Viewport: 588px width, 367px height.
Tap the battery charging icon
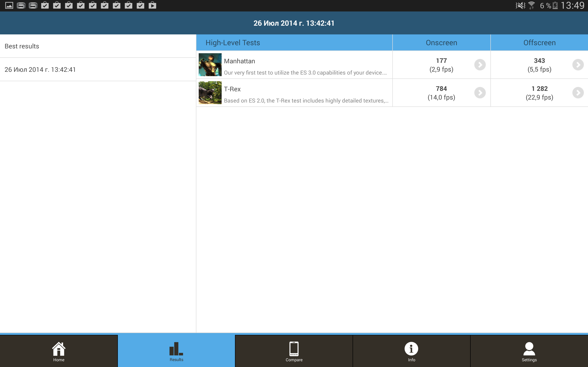point(555,5)
